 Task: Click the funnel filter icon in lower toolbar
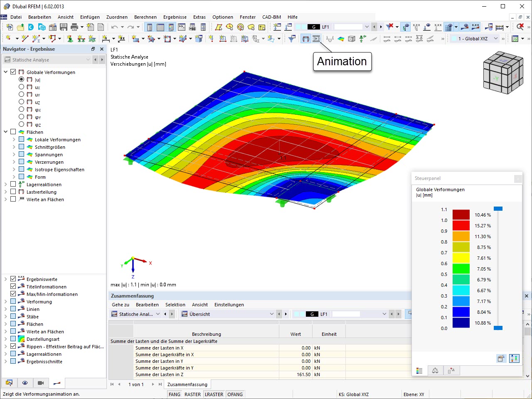[292, 39]
